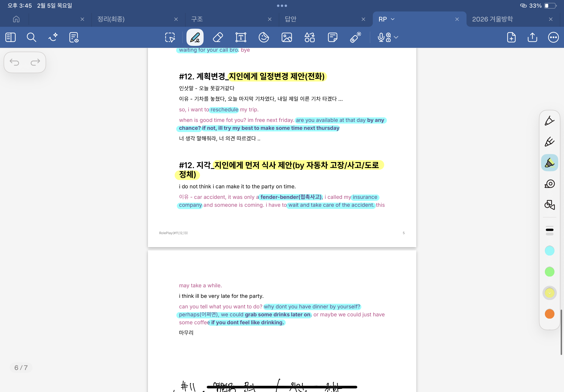Viewport: 564px width, 392px height.
Task: Select the highlighter pen type
Action: [x=549, y=163]
